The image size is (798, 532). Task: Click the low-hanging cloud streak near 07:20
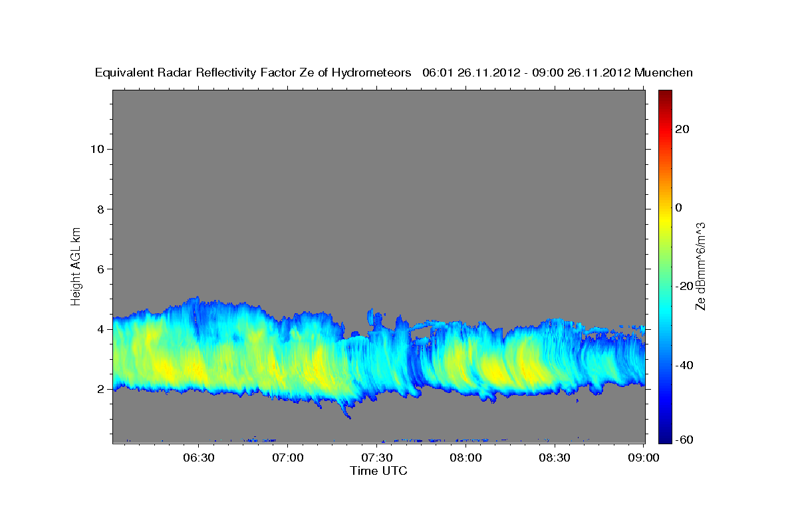346,409
